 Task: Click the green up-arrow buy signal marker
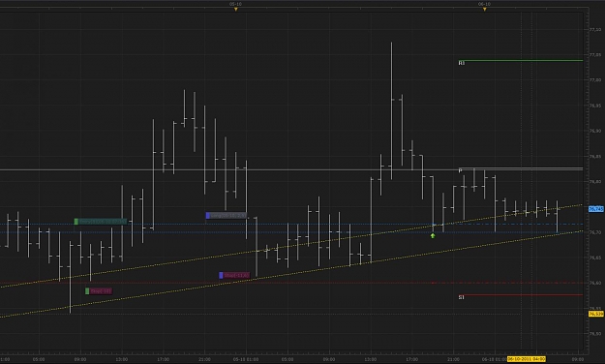click(433, 235)
